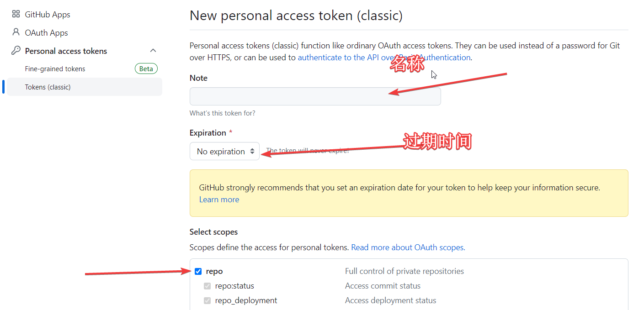Click the repo scope label

(x=214, y=271)
